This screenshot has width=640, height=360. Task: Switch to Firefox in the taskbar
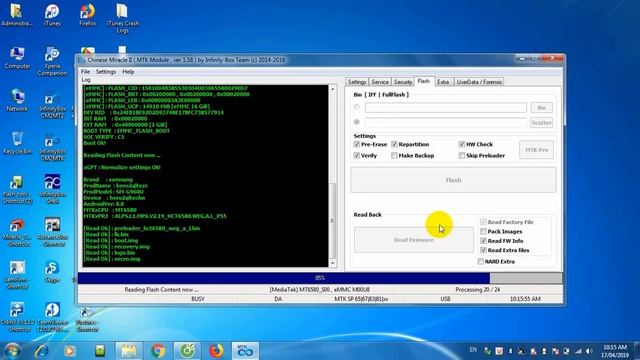pos(216,351)
